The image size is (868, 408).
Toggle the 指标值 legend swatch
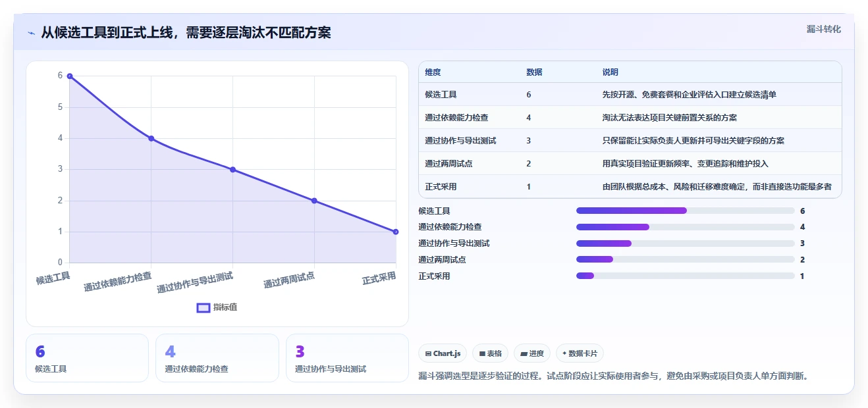[203, 307]
